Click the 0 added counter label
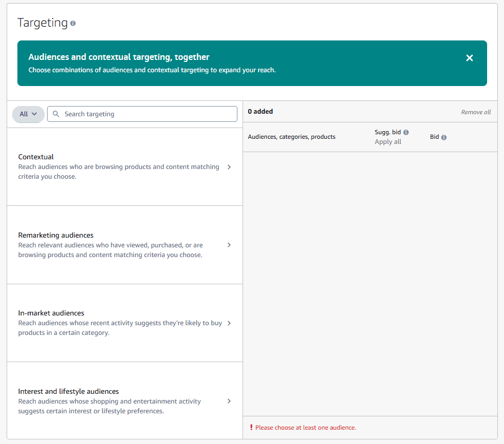504x444 pixels. [x=260, y=111]
